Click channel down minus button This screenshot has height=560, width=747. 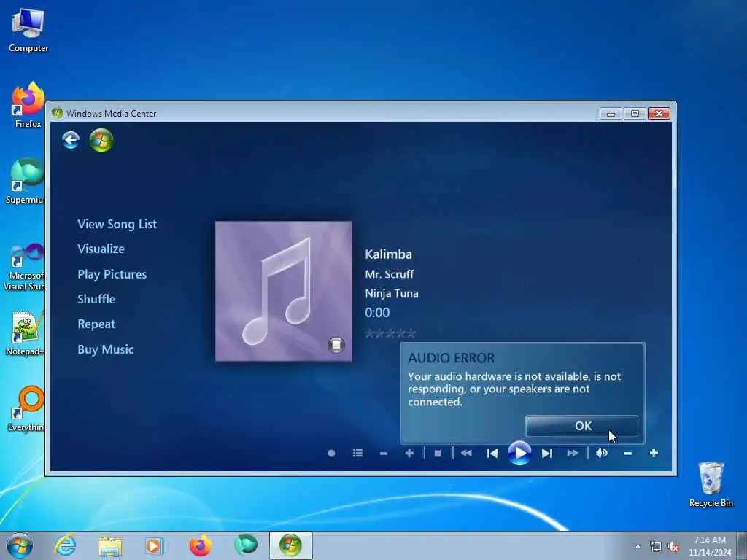click(x=384, y=454)
